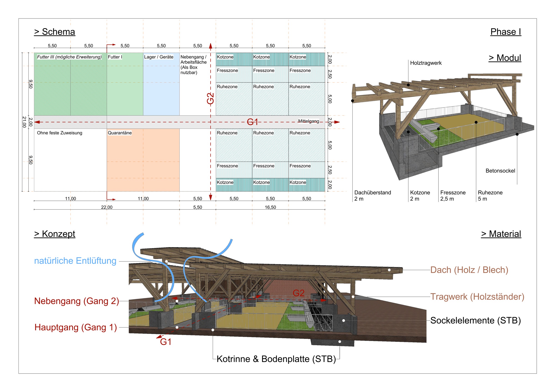Click the 3D module rendering image
The height and width of the screenshot is (392, 555).
443,127
